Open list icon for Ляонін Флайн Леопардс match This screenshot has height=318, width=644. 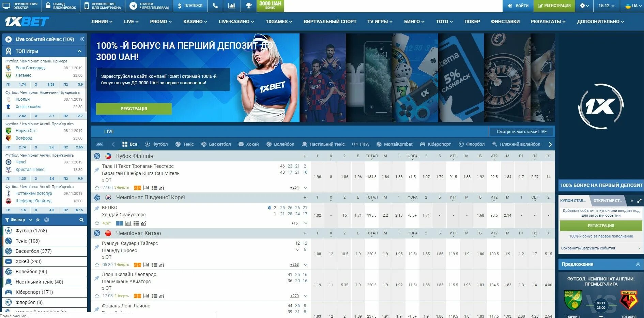pos(154,296)
